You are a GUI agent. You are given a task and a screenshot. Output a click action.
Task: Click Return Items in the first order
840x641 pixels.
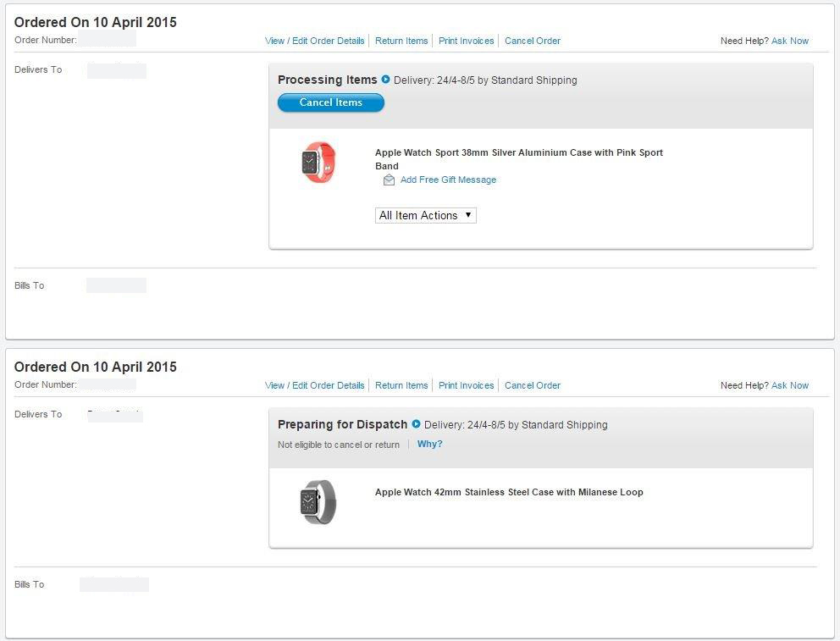[x=401, y=41]
